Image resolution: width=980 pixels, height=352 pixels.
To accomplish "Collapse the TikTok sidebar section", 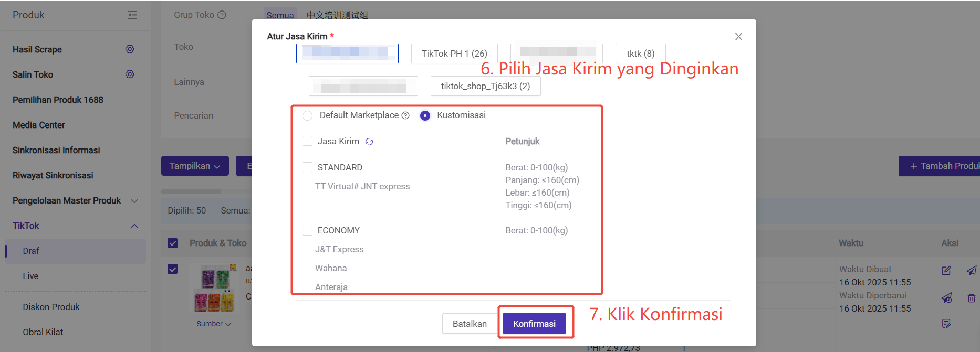I will 134,226.
